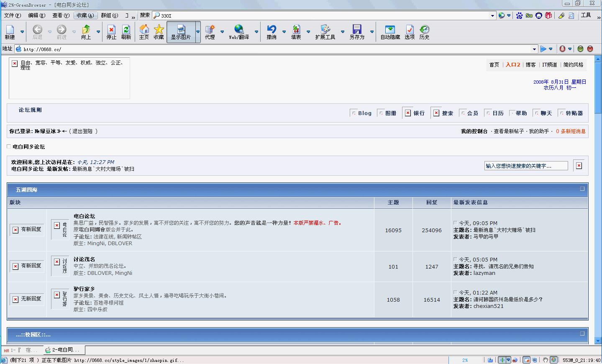Click the Auto-hide (自动隐藏) icon
The image size is (602, 364).
390,32
